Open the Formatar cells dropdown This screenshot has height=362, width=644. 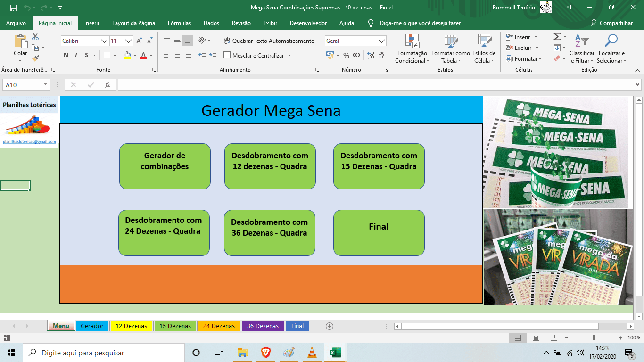[523, 58]
